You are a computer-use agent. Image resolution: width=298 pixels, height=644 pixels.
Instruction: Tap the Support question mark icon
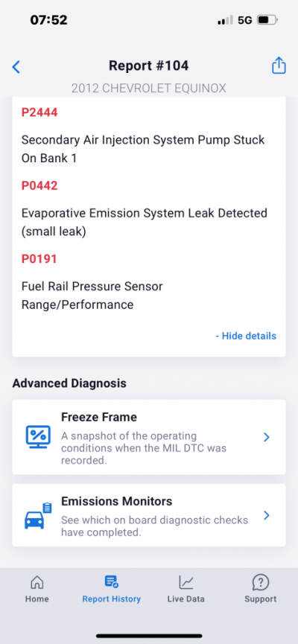(x=261, y=582)
